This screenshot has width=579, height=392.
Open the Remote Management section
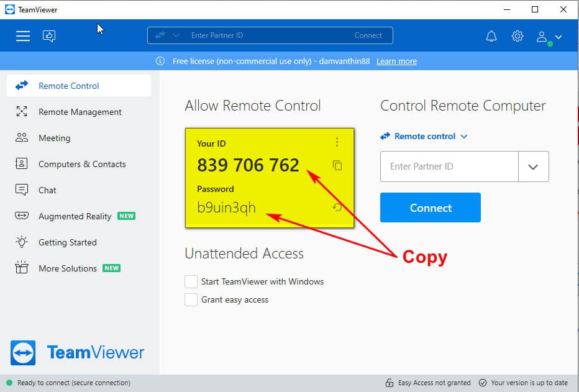click(x=80, y=112)
